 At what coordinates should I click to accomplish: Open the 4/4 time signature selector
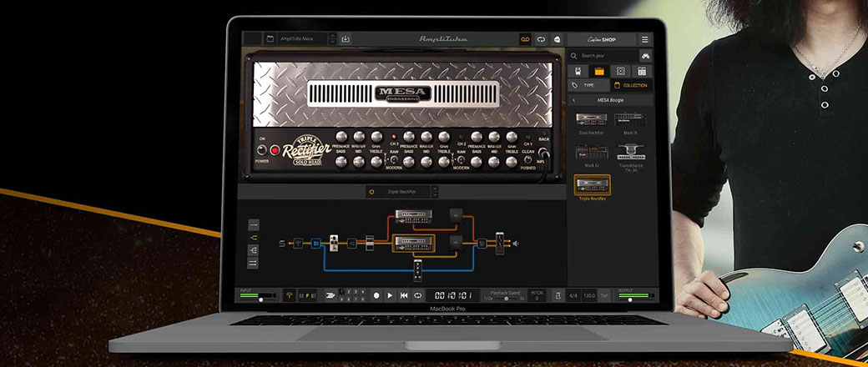click(573, 295)
